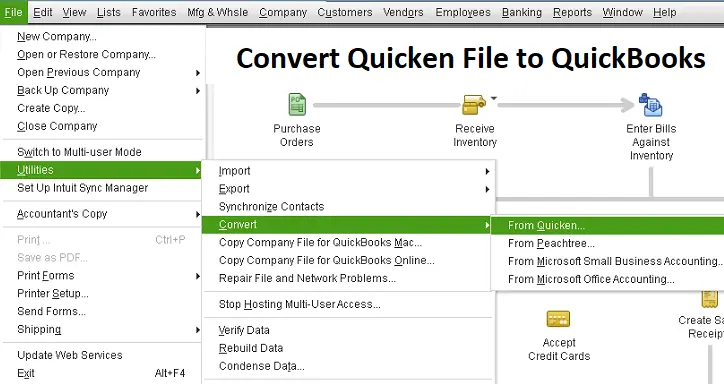The image size is (724, 384).
Task: Expand Print Forms submenu arrow
Action: (198, 276)
